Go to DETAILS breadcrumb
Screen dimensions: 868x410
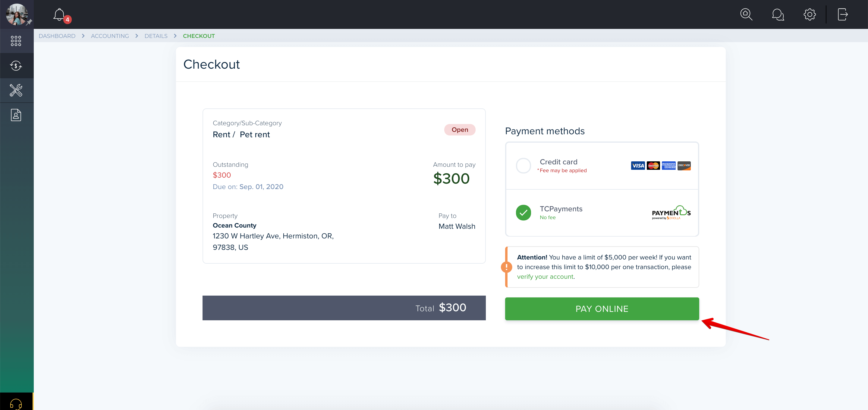pyautogui.click(x=156, y=36)
